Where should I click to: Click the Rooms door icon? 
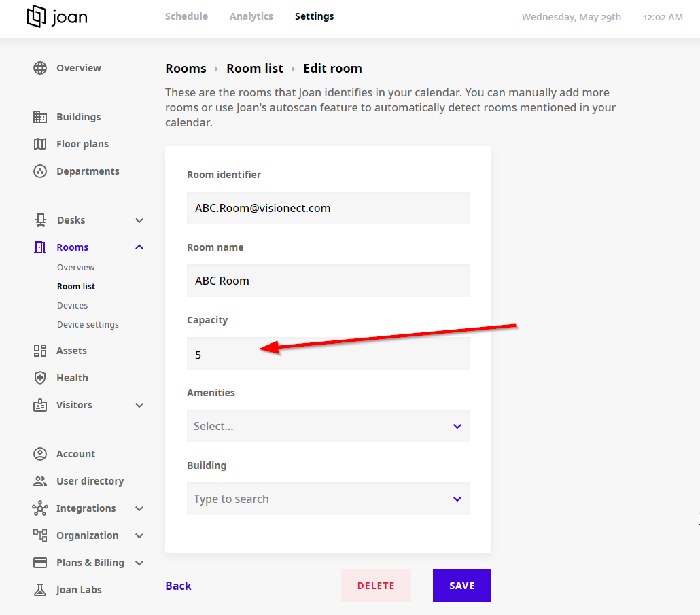point(40,247)
